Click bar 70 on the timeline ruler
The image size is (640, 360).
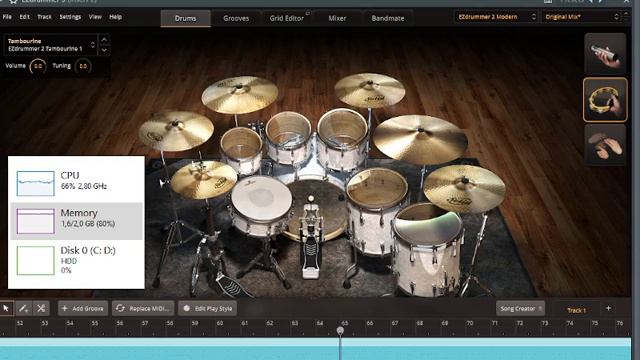click(x=470, y=323)
